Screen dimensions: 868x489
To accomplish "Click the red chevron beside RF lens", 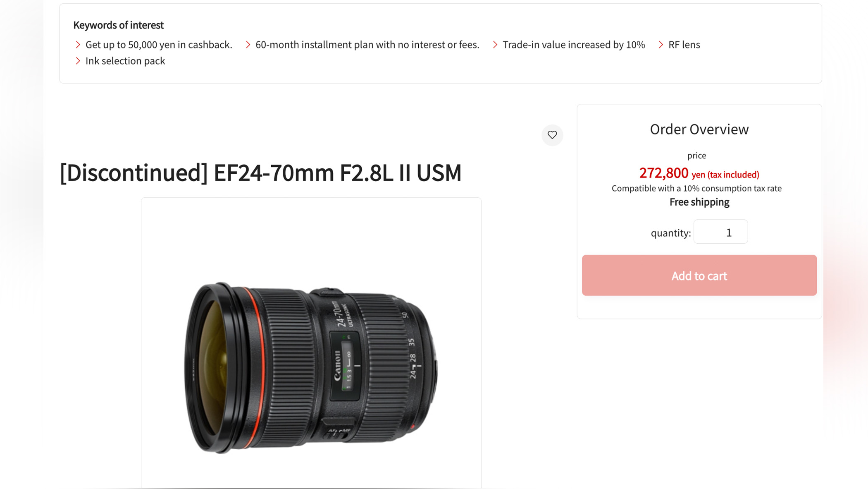I will [x=661, y=45].
